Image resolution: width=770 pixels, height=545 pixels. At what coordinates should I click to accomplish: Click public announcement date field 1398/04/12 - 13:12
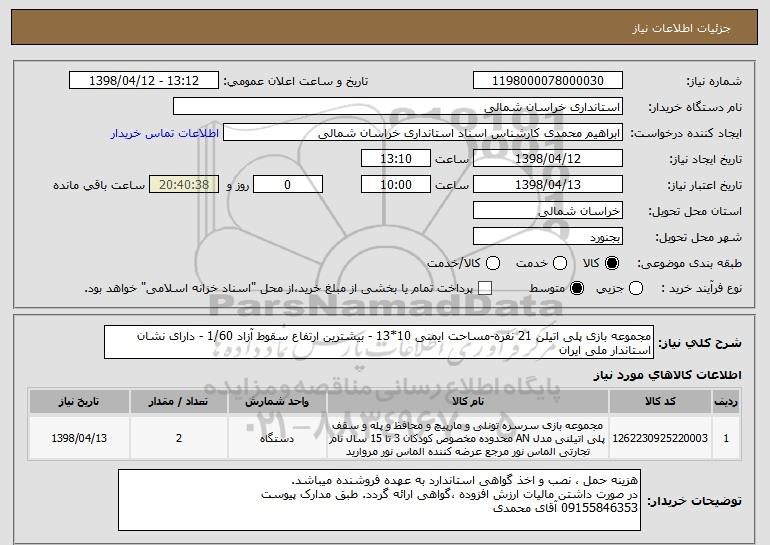coord(144,81)
